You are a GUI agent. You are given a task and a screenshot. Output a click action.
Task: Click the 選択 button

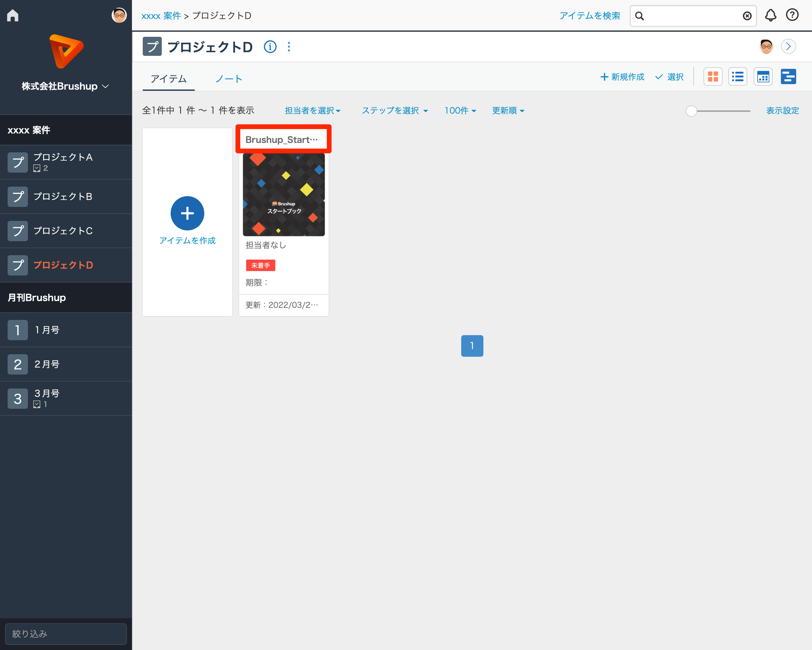[x=670, y=77]
